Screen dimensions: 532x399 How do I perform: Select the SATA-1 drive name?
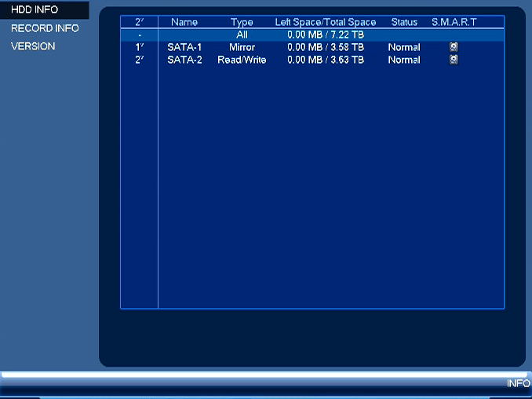(184, 47)
